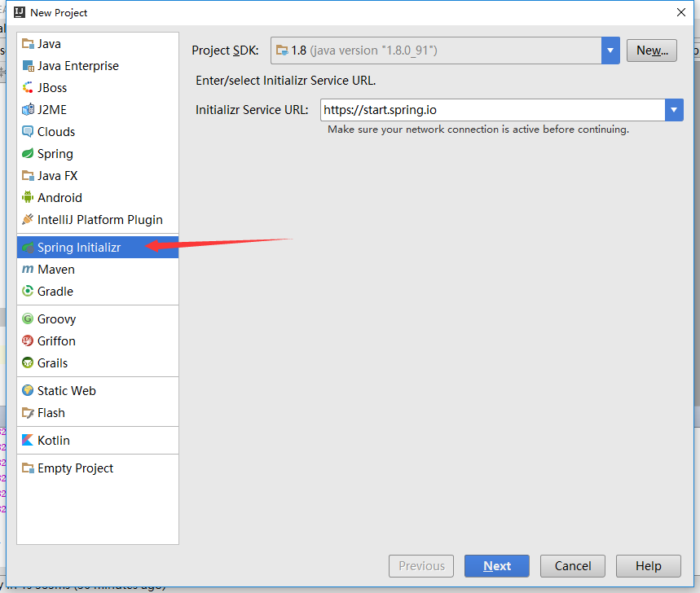
Task: Click the Java FX folder icon
Action: click(x=28, y=175)
